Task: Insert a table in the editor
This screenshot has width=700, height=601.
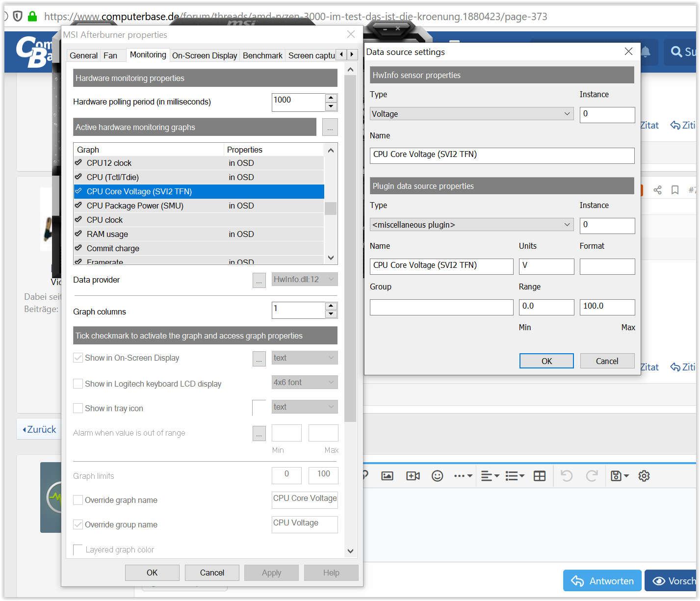Action: point(540,476)
